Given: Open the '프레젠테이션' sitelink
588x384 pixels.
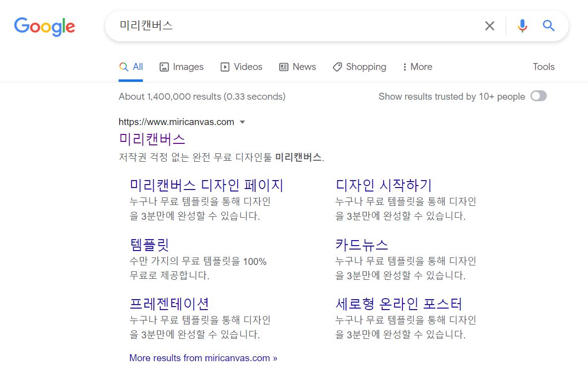Looking at the screenshot, I should 169,304.
